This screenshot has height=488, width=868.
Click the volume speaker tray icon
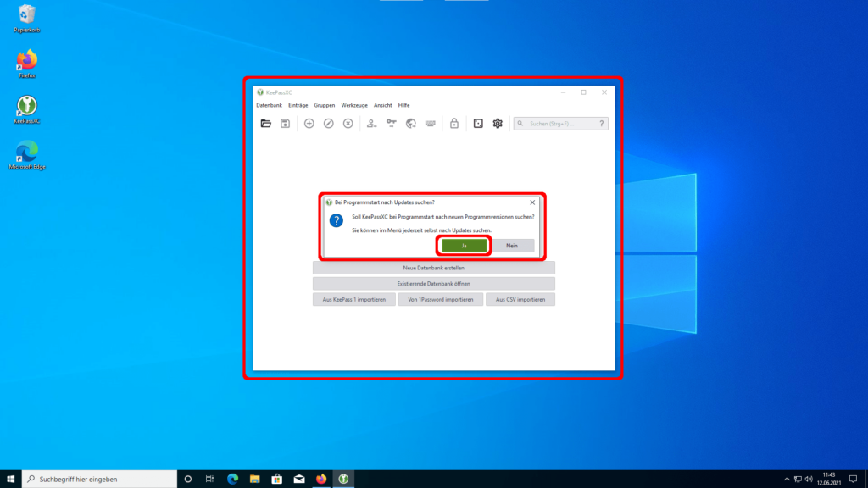809,480
